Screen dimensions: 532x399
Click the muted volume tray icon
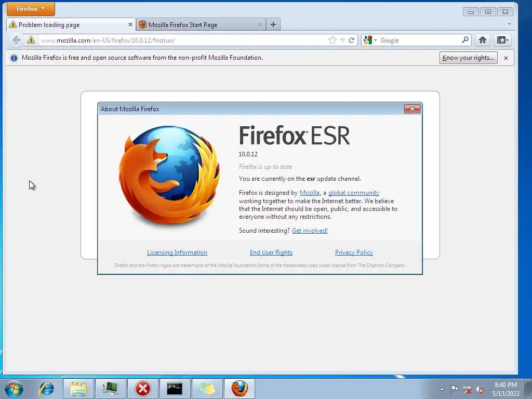coord(480,389)
